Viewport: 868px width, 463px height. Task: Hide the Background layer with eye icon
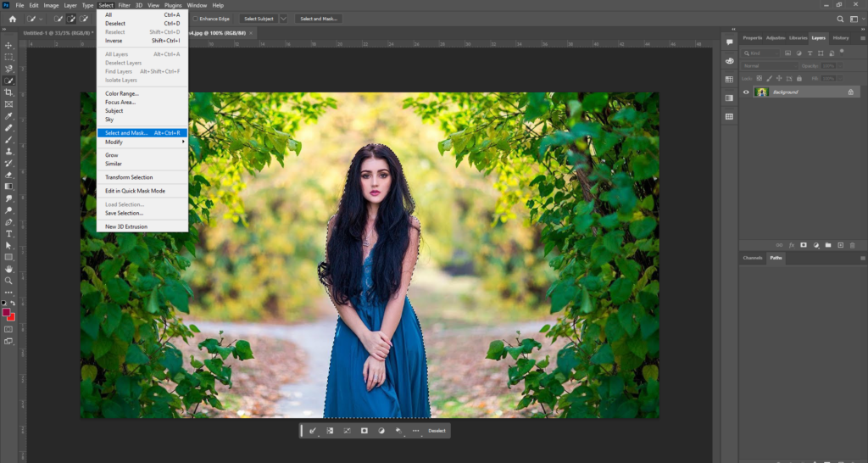pyautogui.click(x=747, y=92)
